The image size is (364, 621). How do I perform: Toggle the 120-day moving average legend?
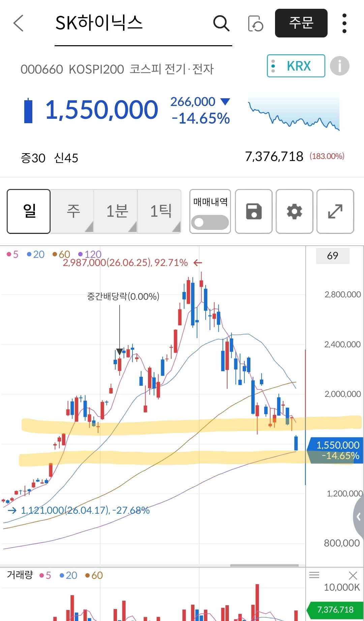tap(90, 254)
